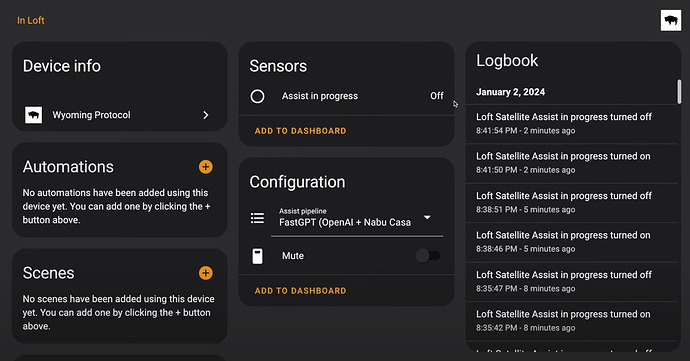Click the bison logo in top-right corner
Image resolution: width=690 pixels, height=361 pixels.
point(671,20)
